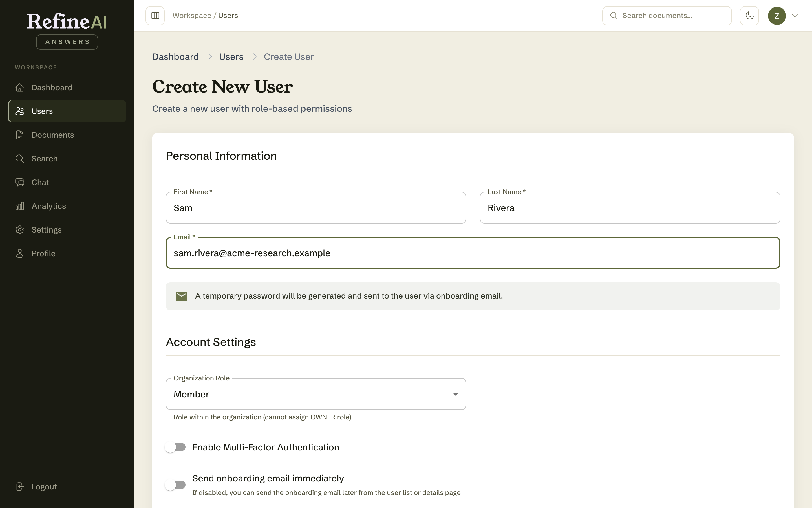Open the Z user avatar menu
The height and width of the screenshot is (508, 812).
tap(777, 16)
